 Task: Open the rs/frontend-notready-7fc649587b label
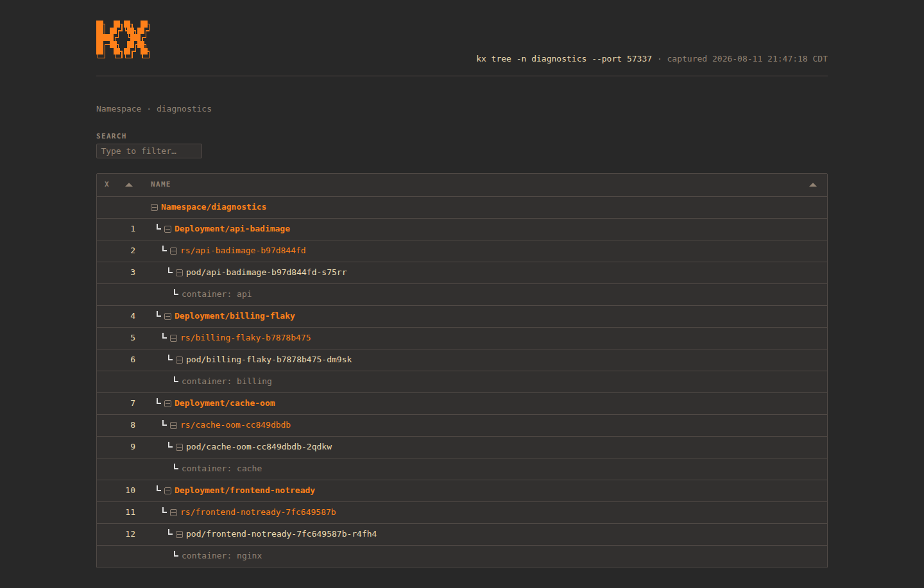click(259, 512)
